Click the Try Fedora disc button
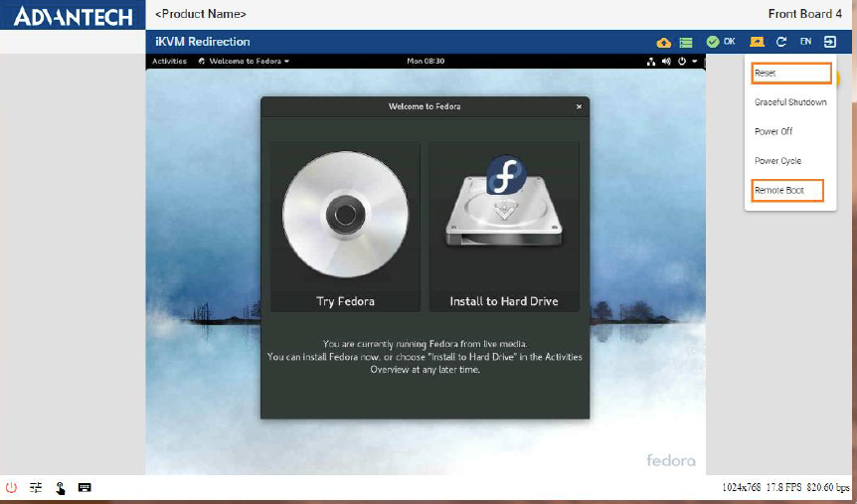This screenshot has height=504, width=857. tap(345, 227)
